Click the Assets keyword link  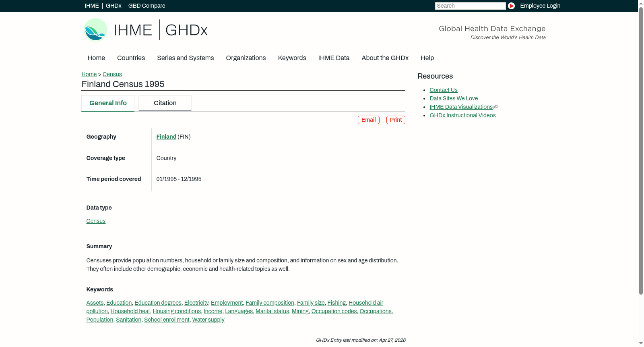[95, 303]
